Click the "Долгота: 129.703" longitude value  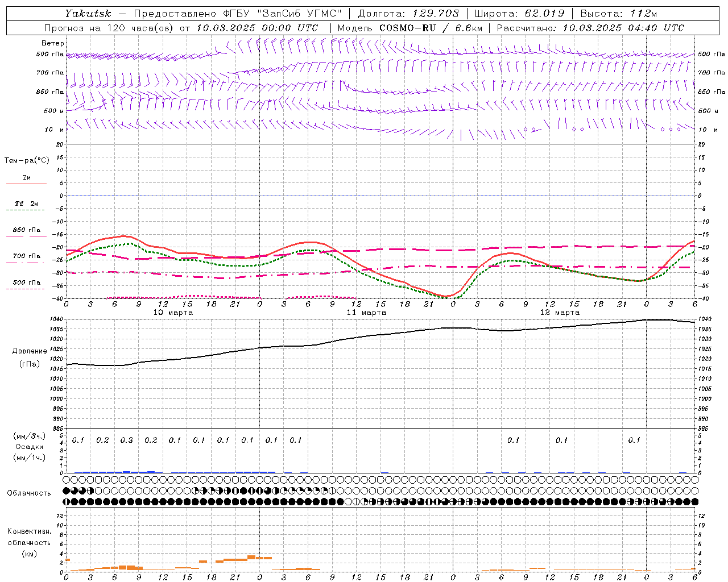point(408,14)
